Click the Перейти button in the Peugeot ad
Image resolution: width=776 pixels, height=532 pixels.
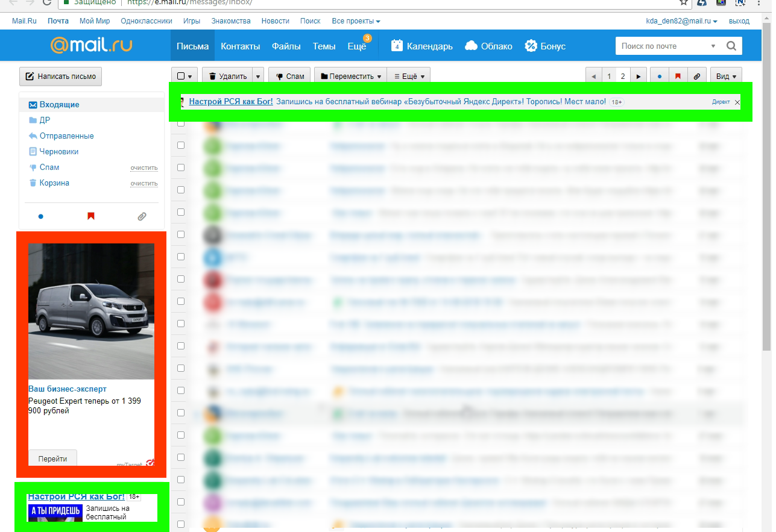pyautogui.click(x=52, y=458)
